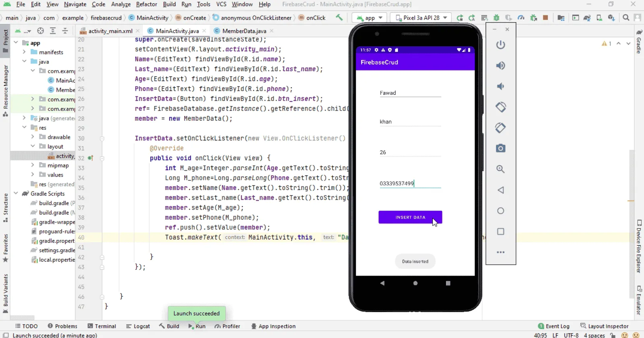This screenshot has width=644, height=338.
Task: Click the Rerun app icon
Action: pos(460,18)
